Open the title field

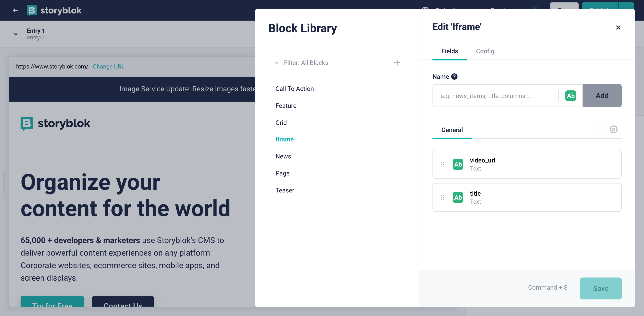527,197
